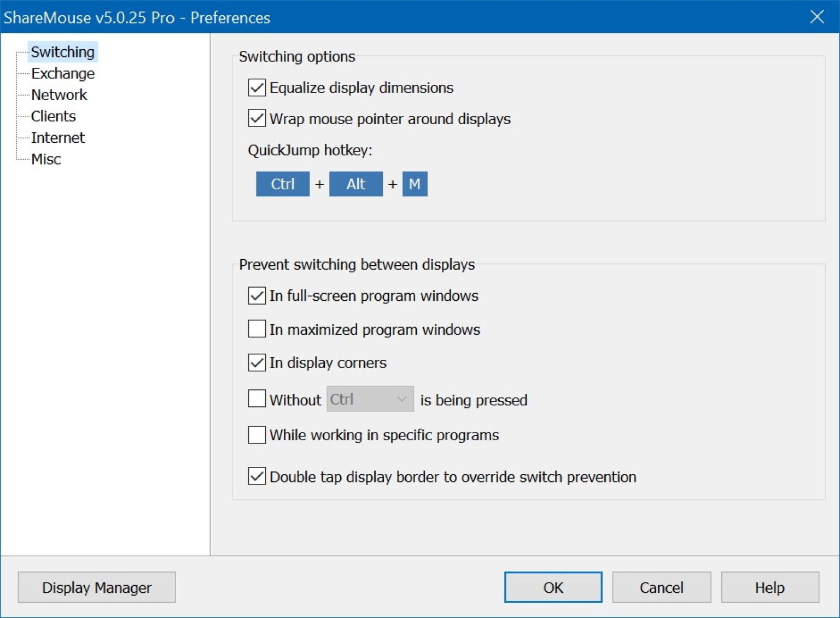
Task: Disable Double tap display border override
Action: [x=256, y=476]
